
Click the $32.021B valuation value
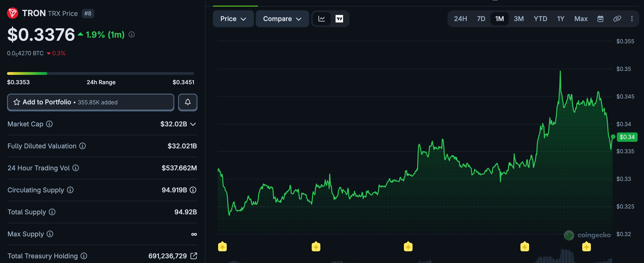point(182,146)
